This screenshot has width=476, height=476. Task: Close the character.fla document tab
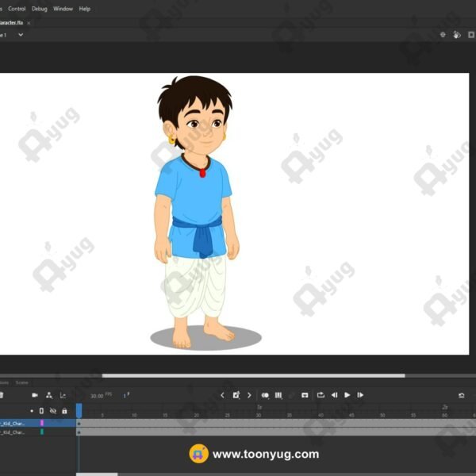point(29,23)
